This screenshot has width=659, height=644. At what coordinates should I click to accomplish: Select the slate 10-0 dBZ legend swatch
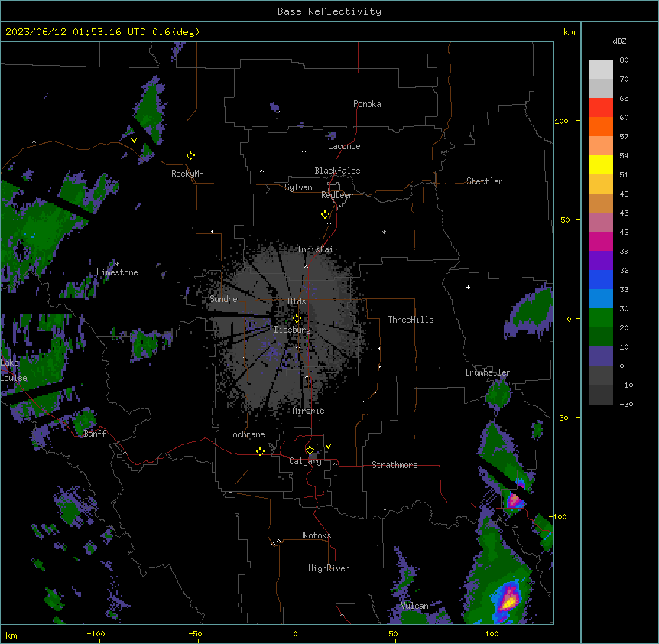[601, 356]
